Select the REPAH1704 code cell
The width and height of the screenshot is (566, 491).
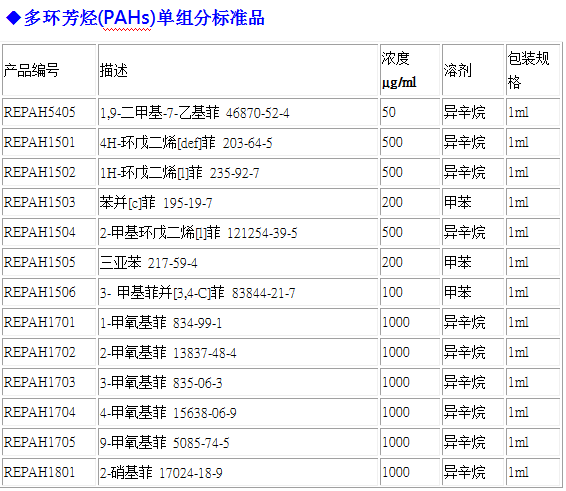tap(49, 412)
